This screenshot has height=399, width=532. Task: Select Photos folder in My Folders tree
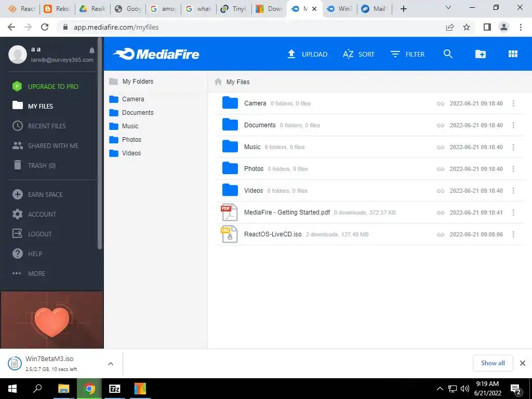point(125,140)
